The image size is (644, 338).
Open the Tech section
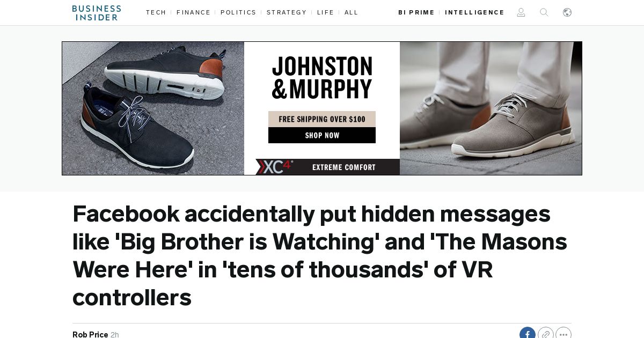156,12
